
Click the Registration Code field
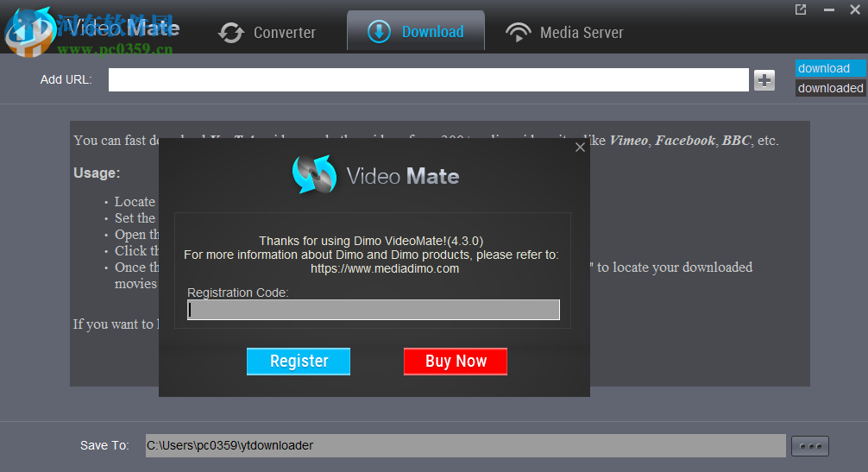(x=374, y=310)
